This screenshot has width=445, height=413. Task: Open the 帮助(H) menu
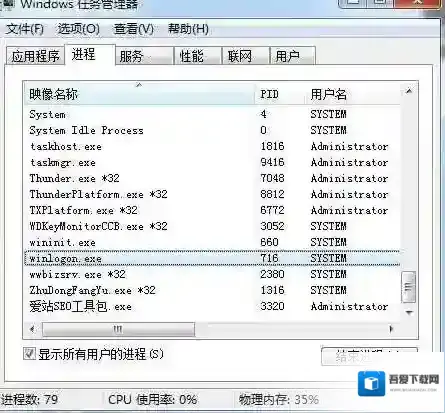pos(188,29)
